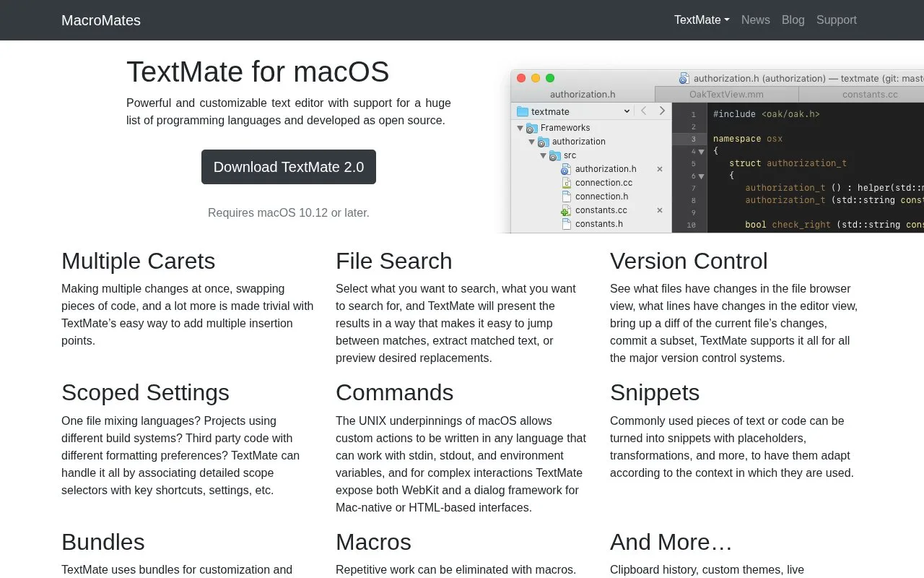The width and height of the screenshot is (924, 578).
Task: Fold the code block at line 6
Action: [x=701, y=176]
